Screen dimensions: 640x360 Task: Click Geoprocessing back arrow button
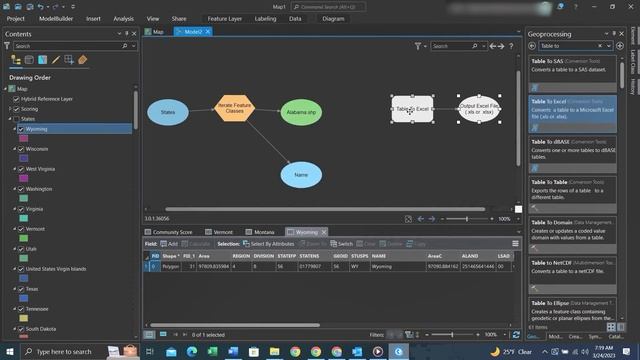[x=532, y=46]
